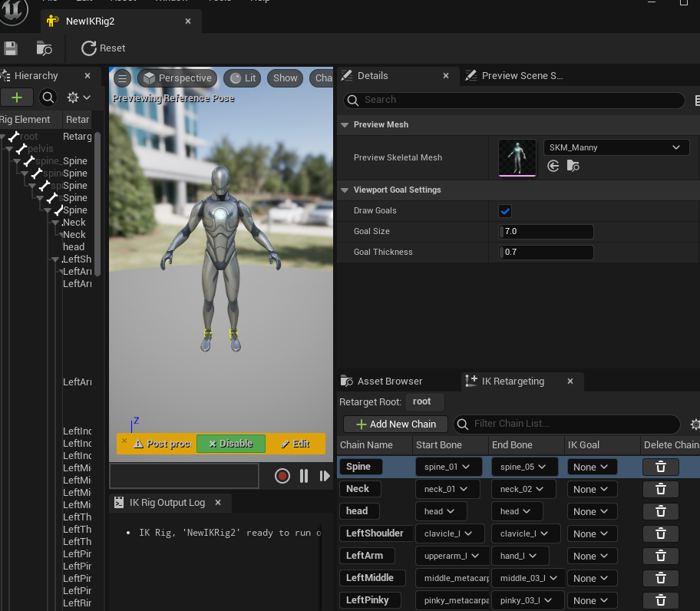Use selected asset from Content Browser

pos(553,166)
